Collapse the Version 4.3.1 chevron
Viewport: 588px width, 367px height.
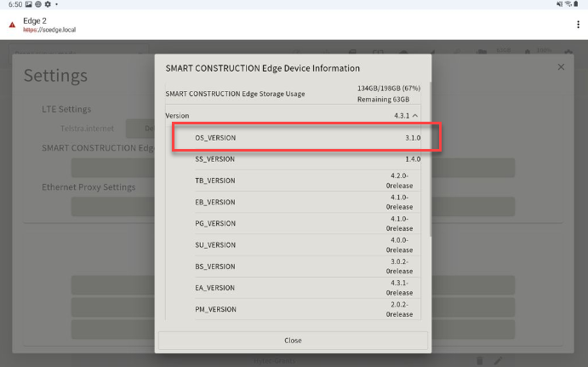(x=415, y=116)
